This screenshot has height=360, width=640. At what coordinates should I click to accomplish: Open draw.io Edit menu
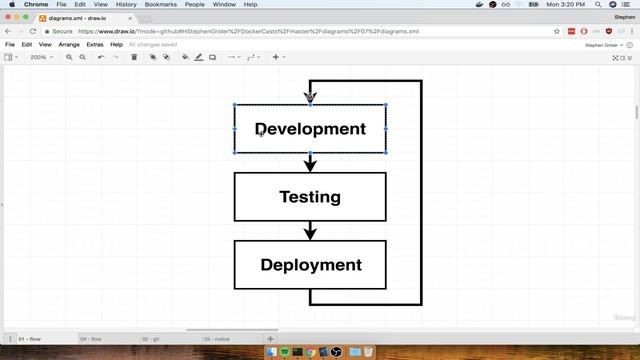click(x=27, y=44)
